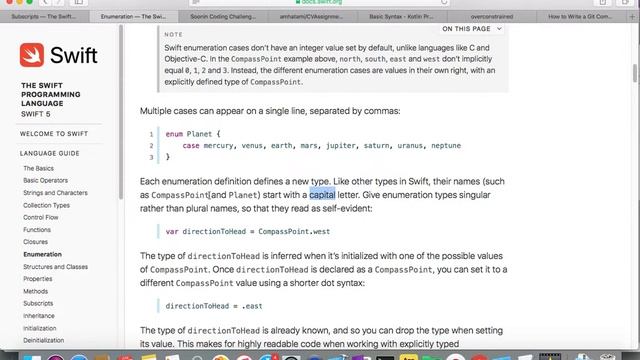Expand the On This Page dropdown
The height and width of the screenshot is (360, 640).
[x=472, y=29]
